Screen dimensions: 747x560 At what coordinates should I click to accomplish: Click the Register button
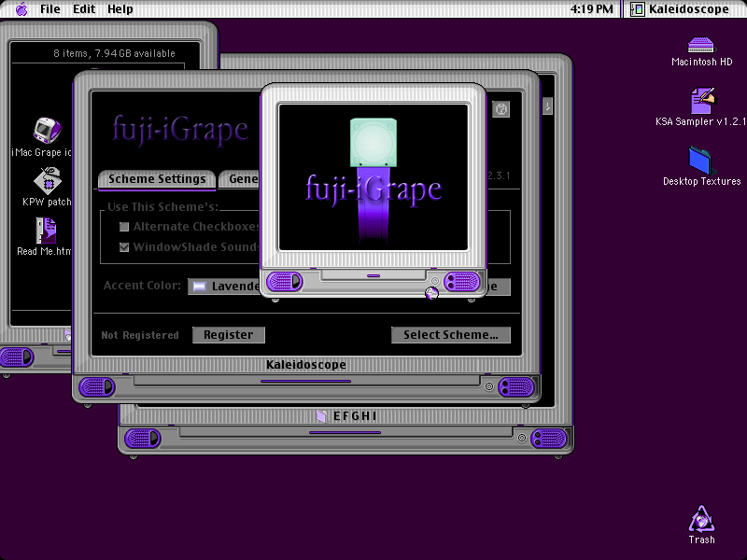229,335
